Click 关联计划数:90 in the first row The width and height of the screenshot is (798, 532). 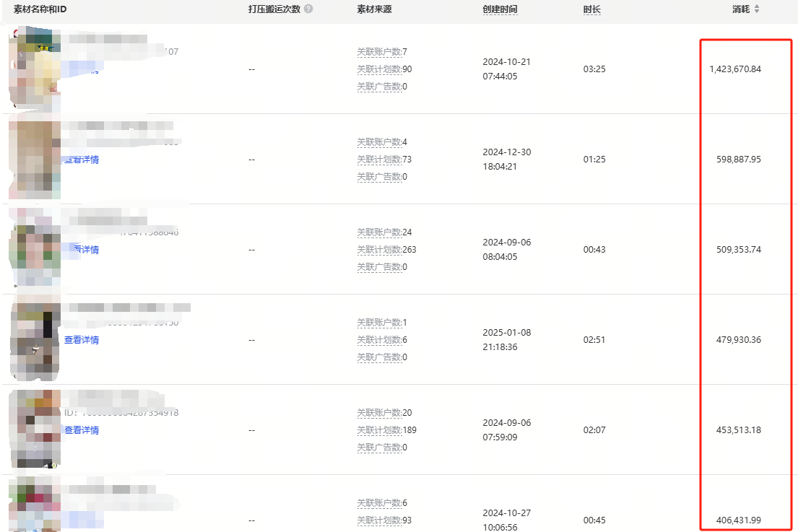click(x=384, y=69)
